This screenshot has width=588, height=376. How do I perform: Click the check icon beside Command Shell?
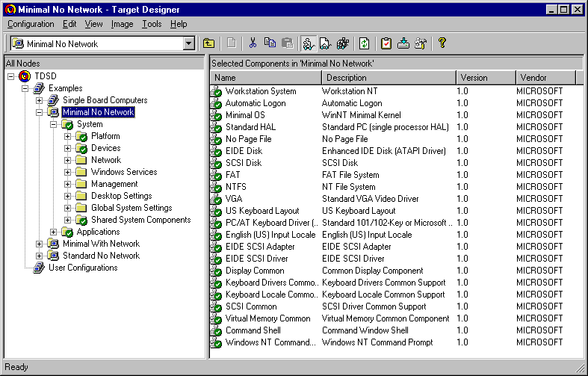point(217,331)
